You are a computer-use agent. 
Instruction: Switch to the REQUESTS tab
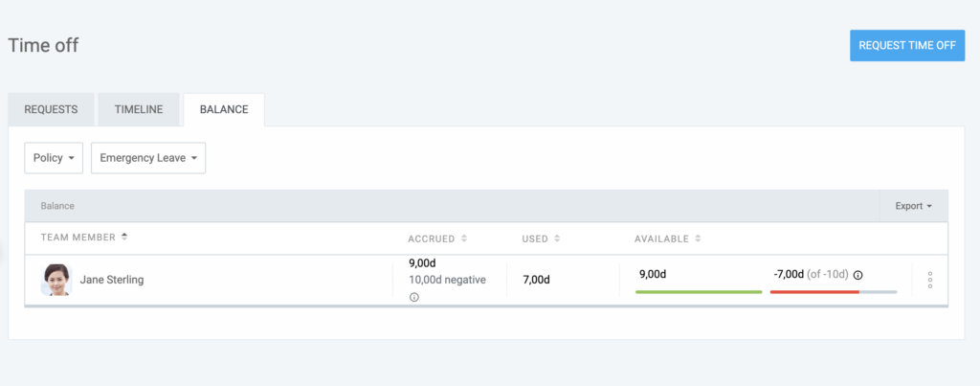coord(51,109)
